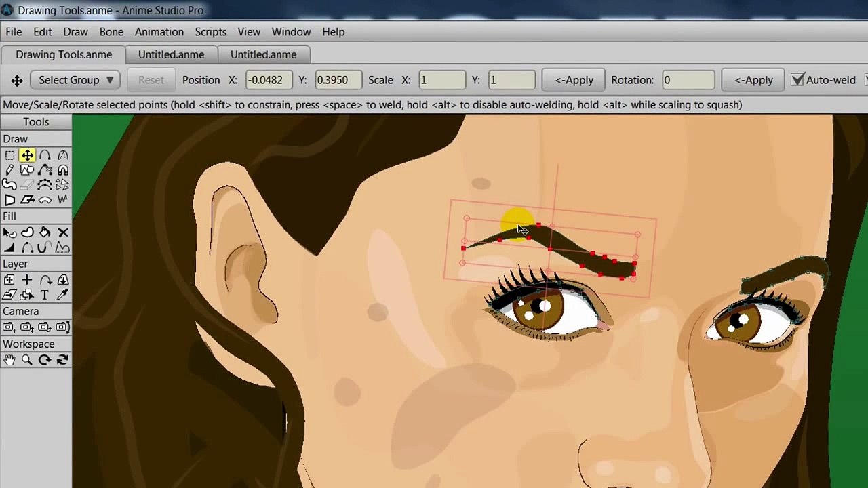868x488 pixels.
Task: Click the transform tool icon beside Select Group
Action: 17,81
